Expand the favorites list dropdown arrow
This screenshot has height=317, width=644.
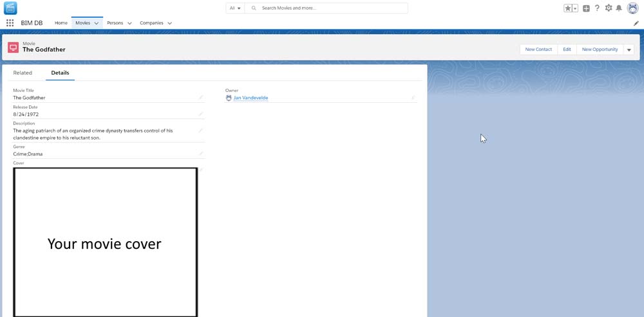pyautogui.click(x=575, y=8)
